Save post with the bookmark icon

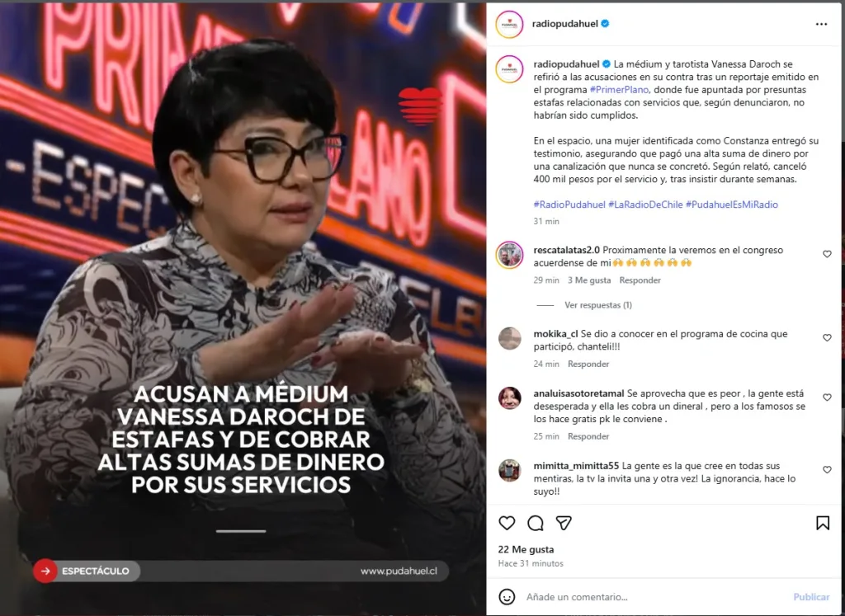pyautogui.click(x=823, y=523)
